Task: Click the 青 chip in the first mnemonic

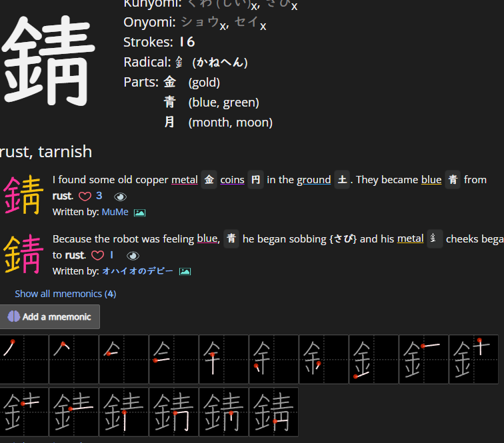Action: tap(453, 180)
